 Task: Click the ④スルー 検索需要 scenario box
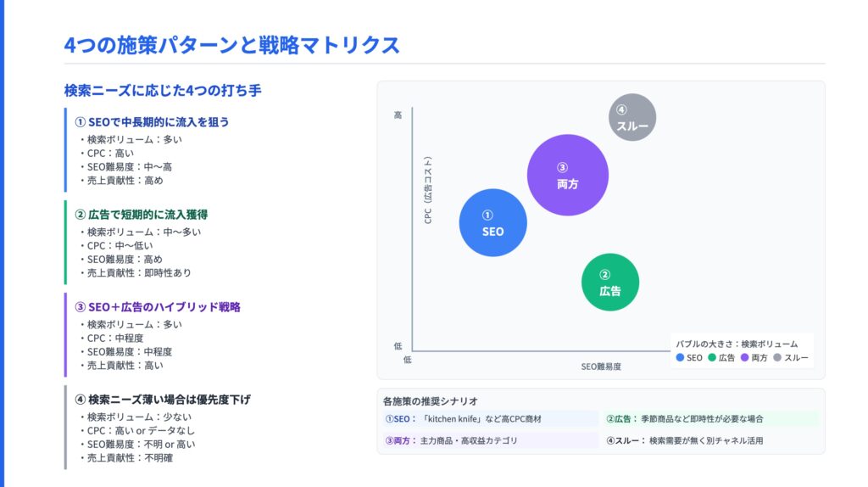(x=710, y=441)
